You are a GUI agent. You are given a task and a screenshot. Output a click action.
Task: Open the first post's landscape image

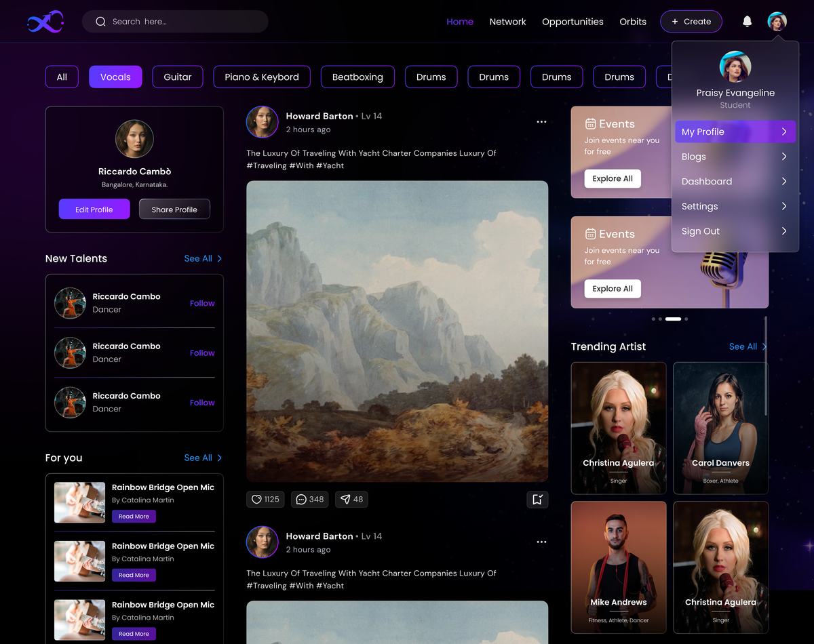tap(397, 331)
